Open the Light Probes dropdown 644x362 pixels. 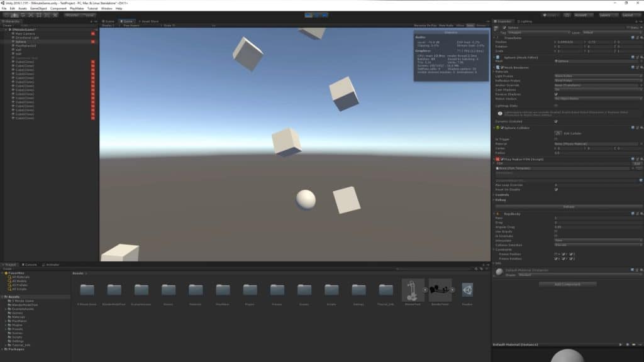pos(597,76)
